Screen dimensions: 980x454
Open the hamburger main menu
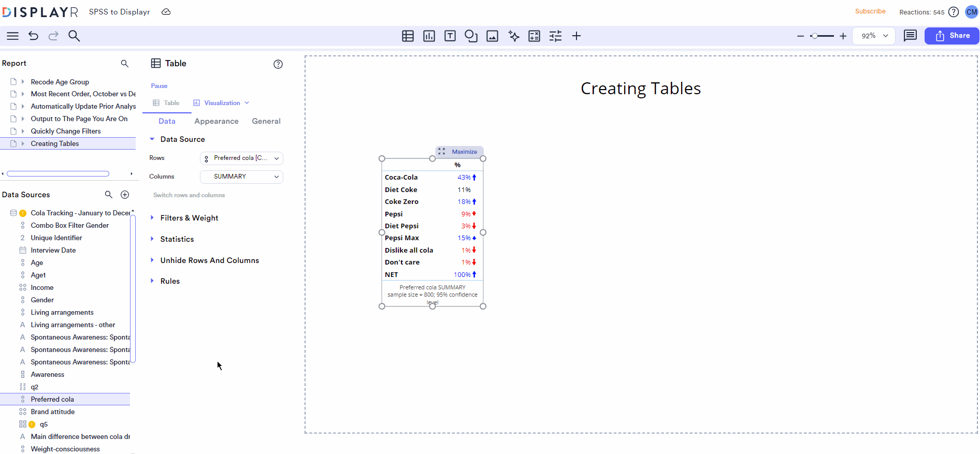pyautogui.click(x=12, y=36)
